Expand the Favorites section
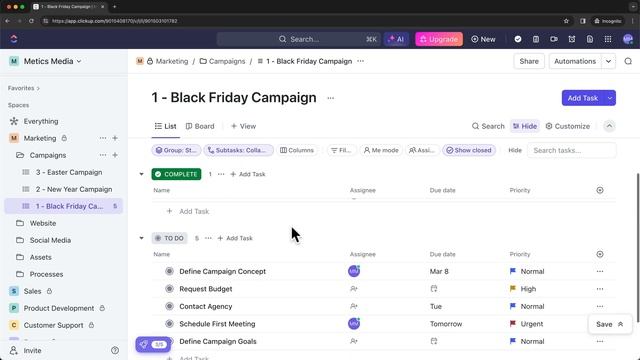 tap(24, 88)
